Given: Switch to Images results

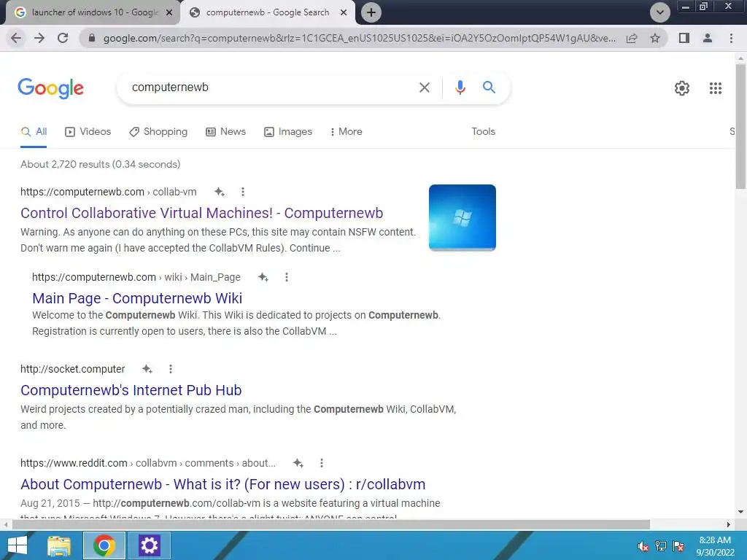Looking at the screenshot, I should coord(287,132).
